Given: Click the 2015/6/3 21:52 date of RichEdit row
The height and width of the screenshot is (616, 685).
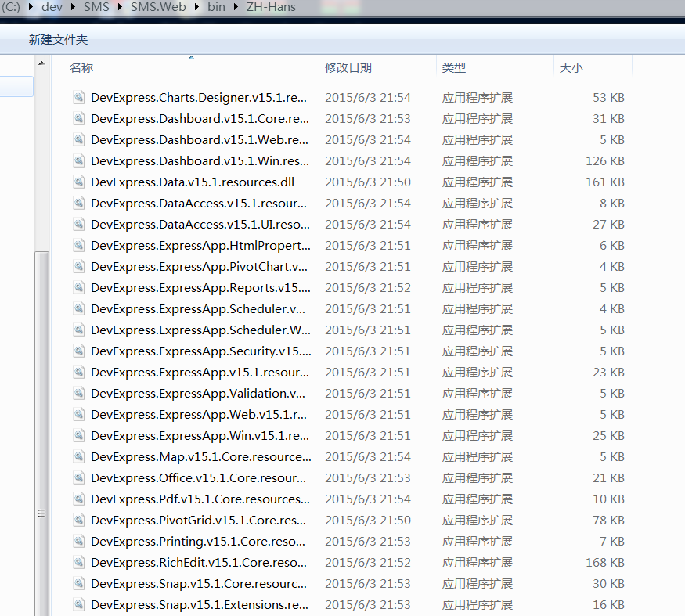Looking at the screenshot, I should (368, 562).
